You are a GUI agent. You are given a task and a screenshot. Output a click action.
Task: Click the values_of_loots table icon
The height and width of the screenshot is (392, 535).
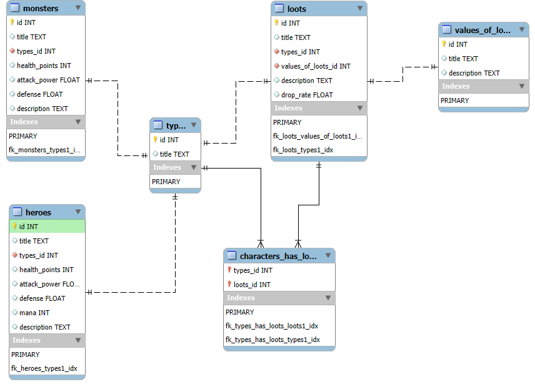tap(446, 29)
